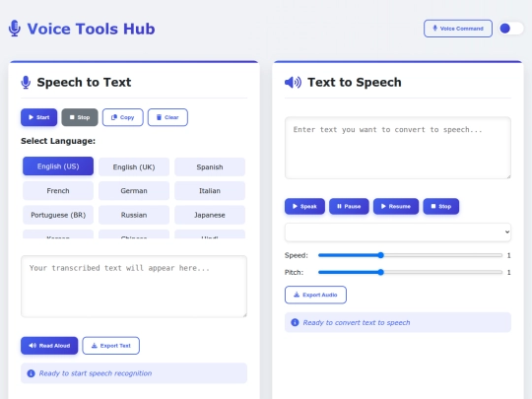This screenshot has height=399, width=532.
Task: Stop speech recognition with the gray Stop button
Action: click(80, 117)
